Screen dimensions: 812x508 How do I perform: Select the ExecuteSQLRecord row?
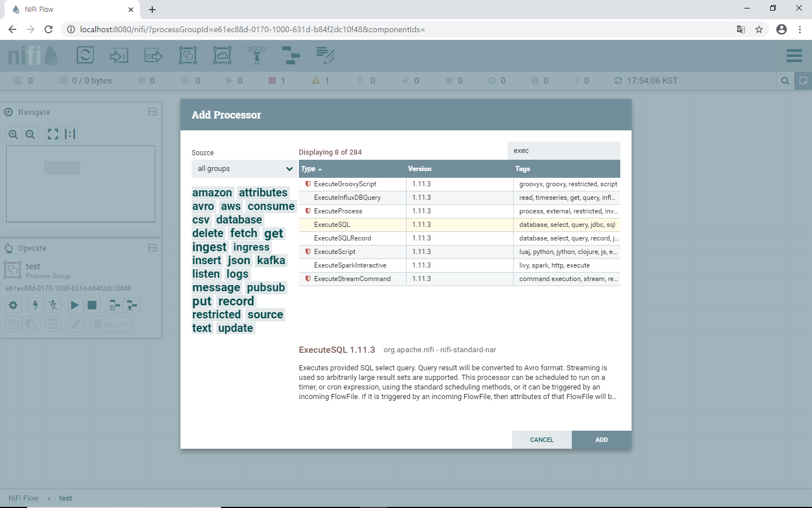[x=460, y=238]
